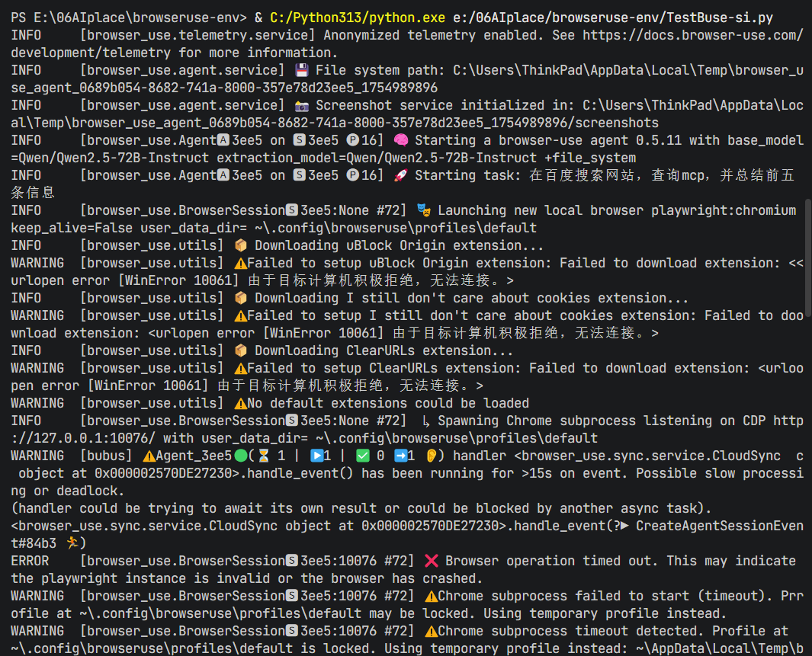
Task: Click the floppy disk icon before File system path
Action: coord(301,70)
